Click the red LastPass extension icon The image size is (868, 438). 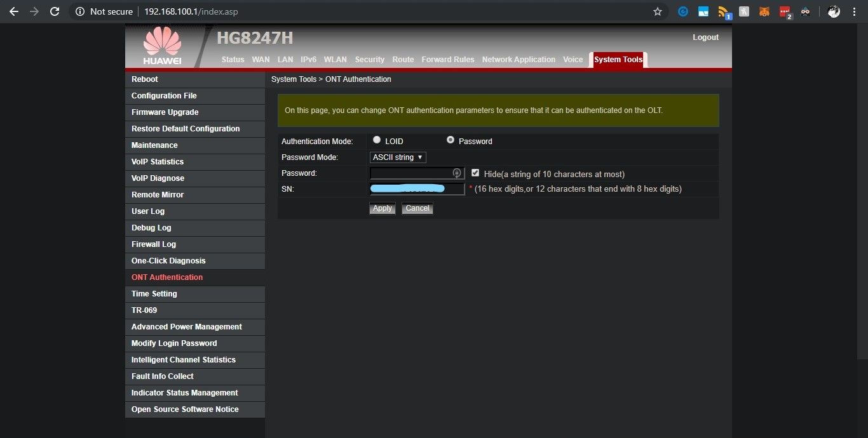tap(785, 11)
